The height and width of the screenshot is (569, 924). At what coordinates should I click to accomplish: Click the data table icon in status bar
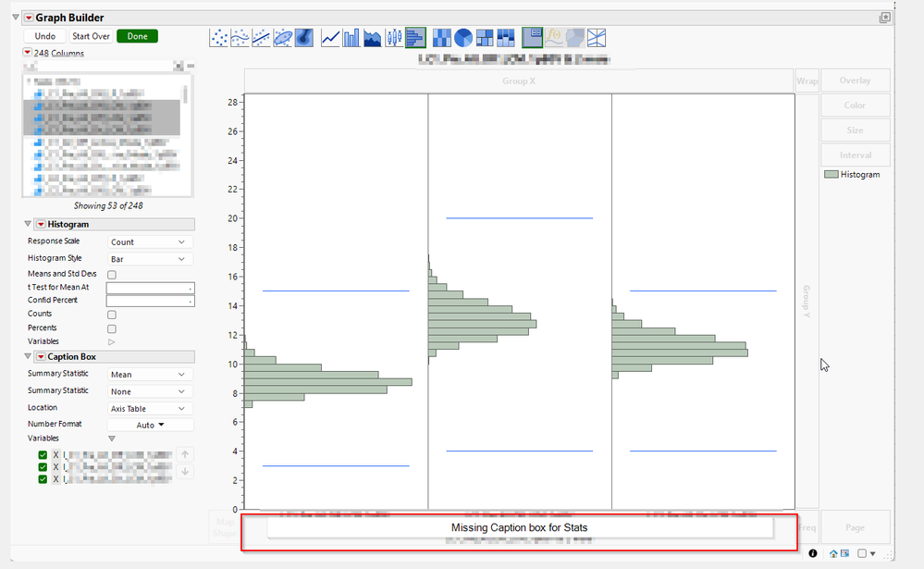point(844,553)
